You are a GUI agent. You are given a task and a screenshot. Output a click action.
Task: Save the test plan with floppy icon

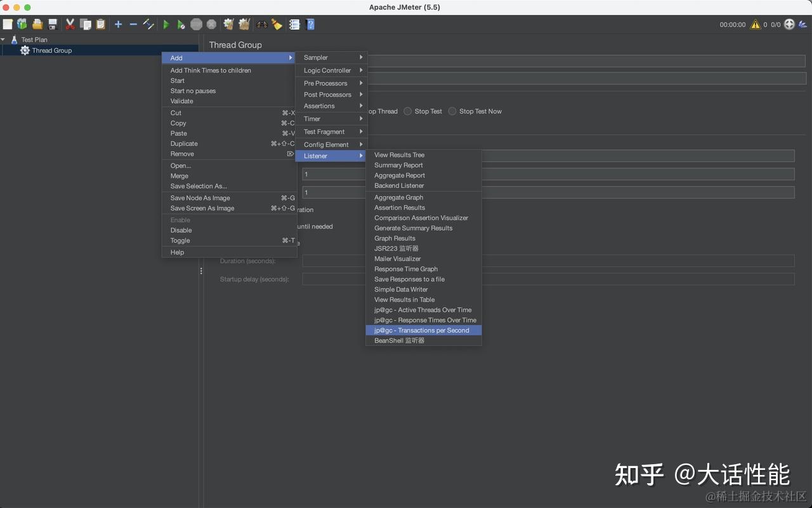click(x=53, y=24)
